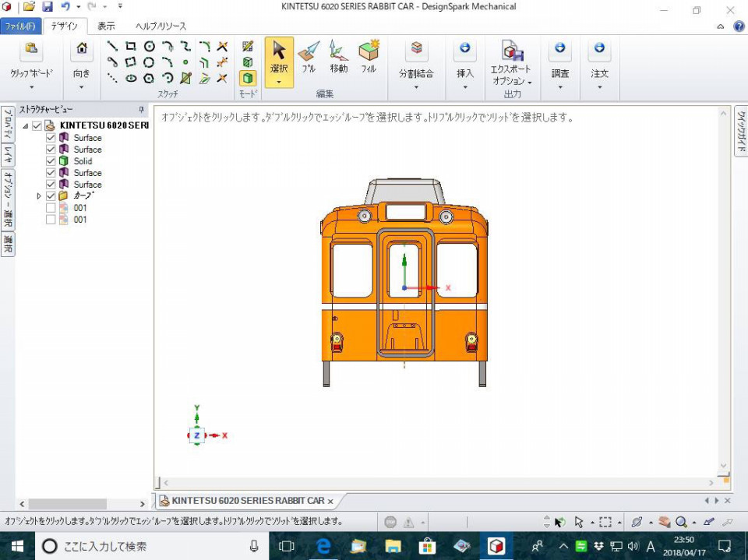Click the Combine (分割結合) icon
748x560 pixels.
[x=416, y=48]
